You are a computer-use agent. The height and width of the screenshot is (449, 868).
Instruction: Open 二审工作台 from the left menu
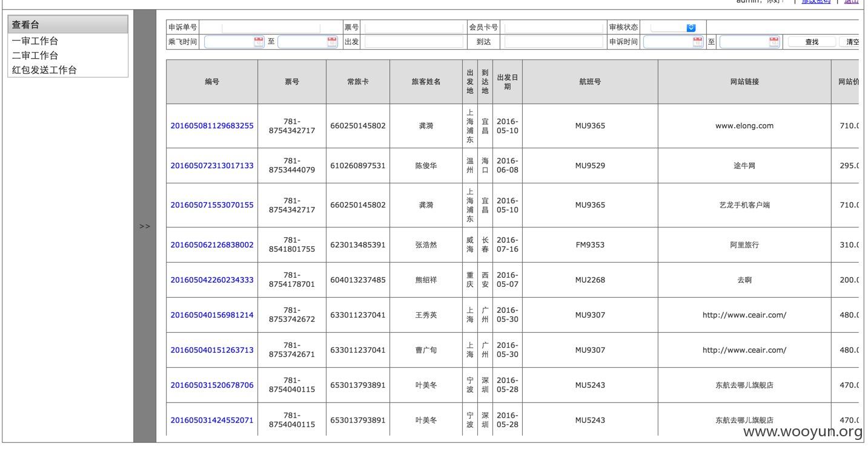[x=35, y=56]
